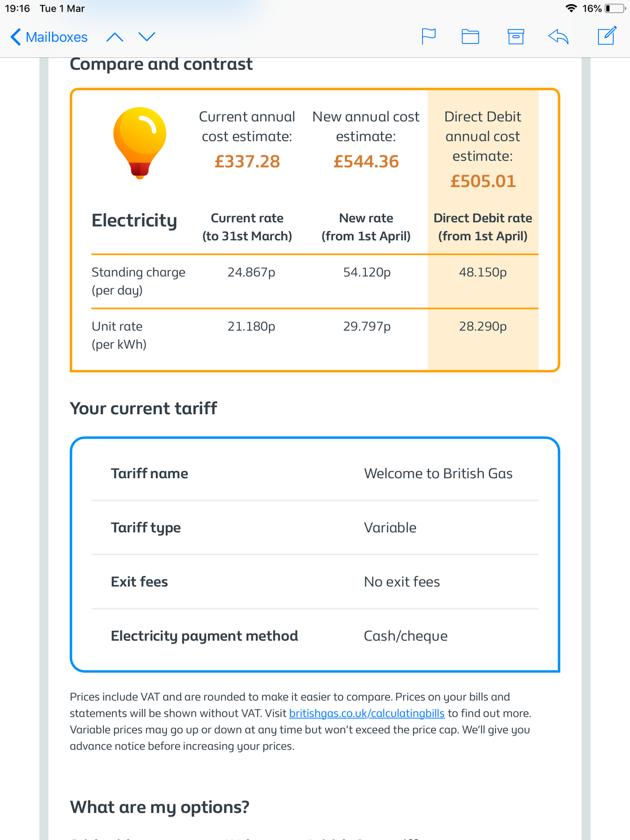Tap the Electricity payment method row

(x=314, y=636)
